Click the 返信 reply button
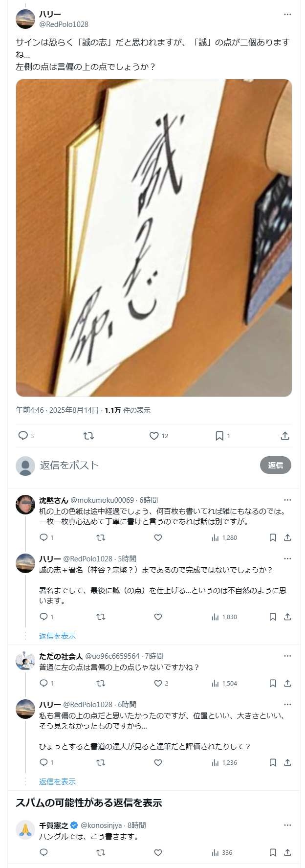Image resolution: width=305 pixels, height=868 pixels. click(x=276, y=465)
